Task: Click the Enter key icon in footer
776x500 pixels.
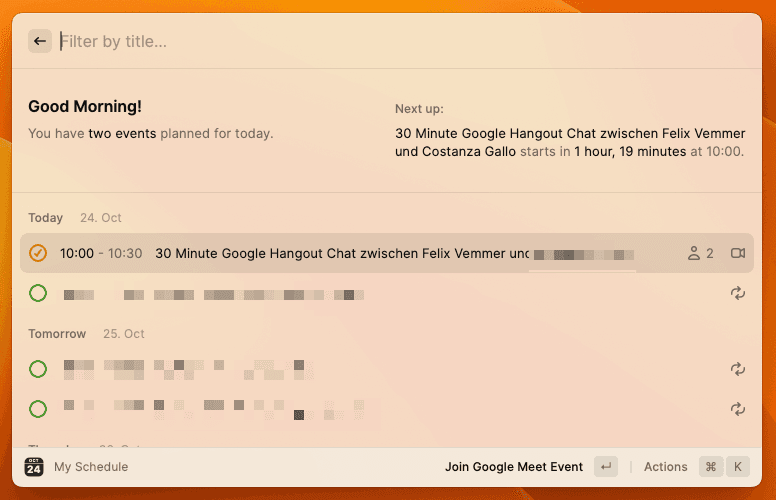Action: click(605, 467)
